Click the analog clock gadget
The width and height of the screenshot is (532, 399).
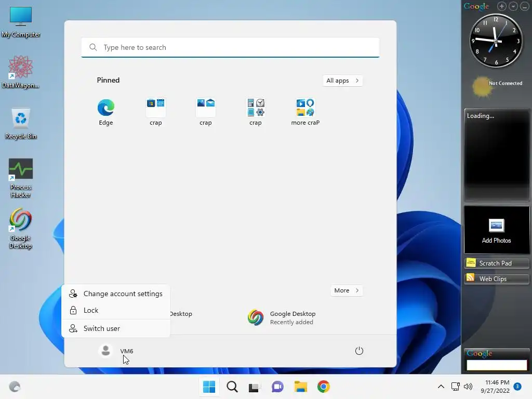pos(496,41)
